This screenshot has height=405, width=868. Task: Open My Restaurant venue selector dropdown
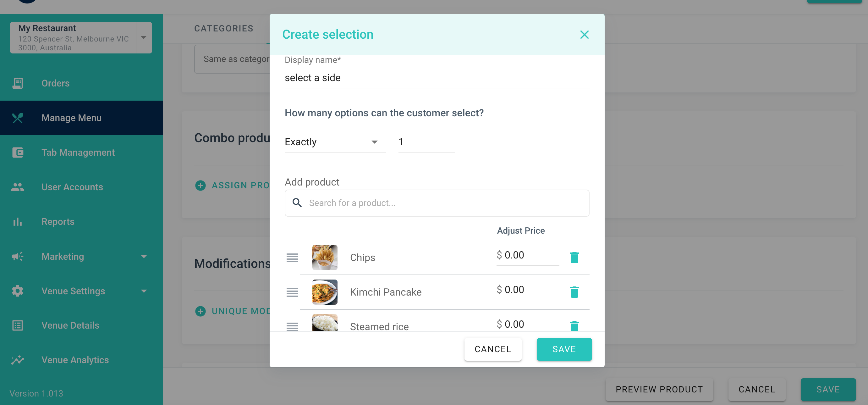[x=144, y=37]
